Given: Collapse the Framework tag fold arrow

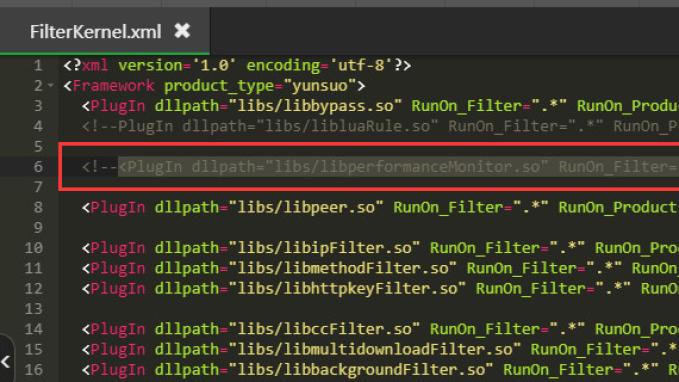Looking at the screenshot, I should click(51, 86).
